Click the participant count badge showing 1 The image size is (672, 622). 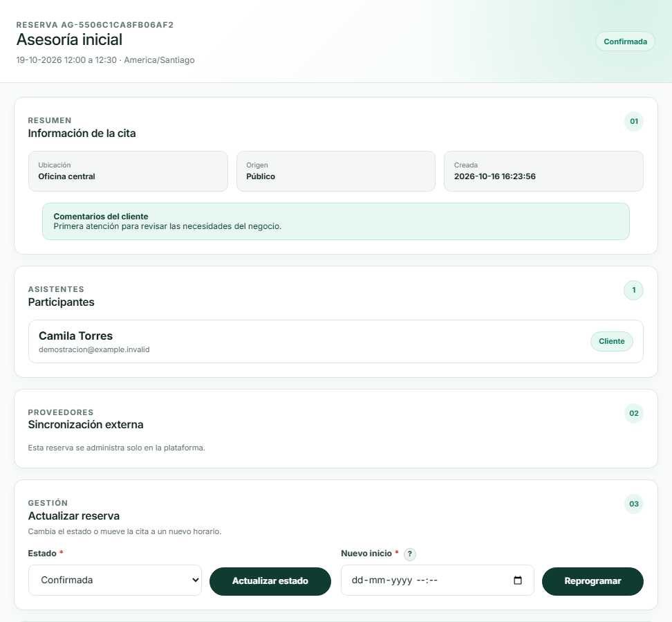(634, 291)
